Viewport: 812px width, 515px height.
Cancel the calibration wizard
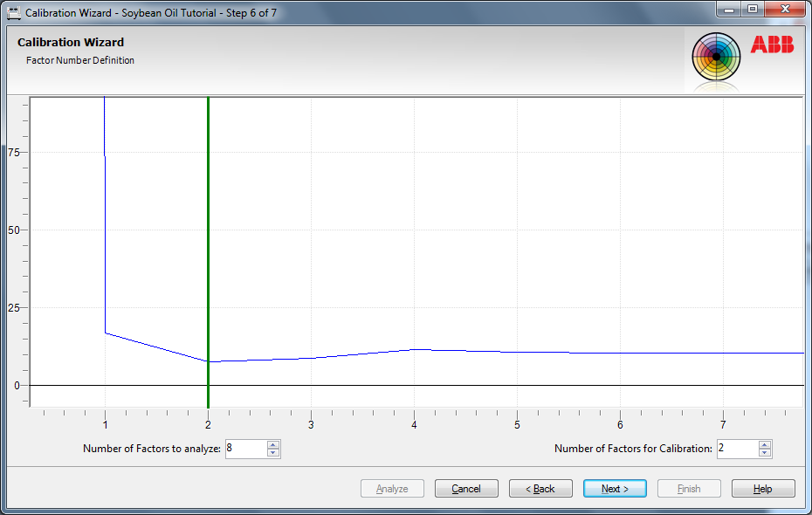[466, 489]
